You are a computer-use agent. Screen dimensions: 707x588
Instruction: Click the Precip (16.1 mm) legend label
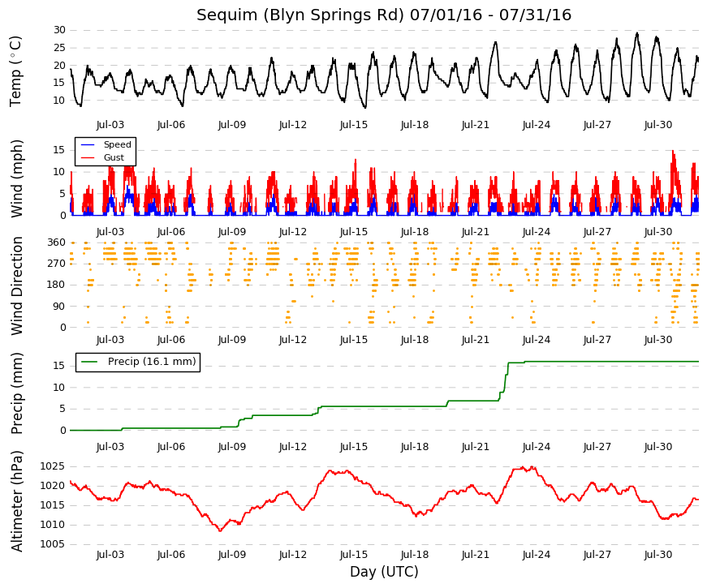pyautogui.click(x=152, y=362)
